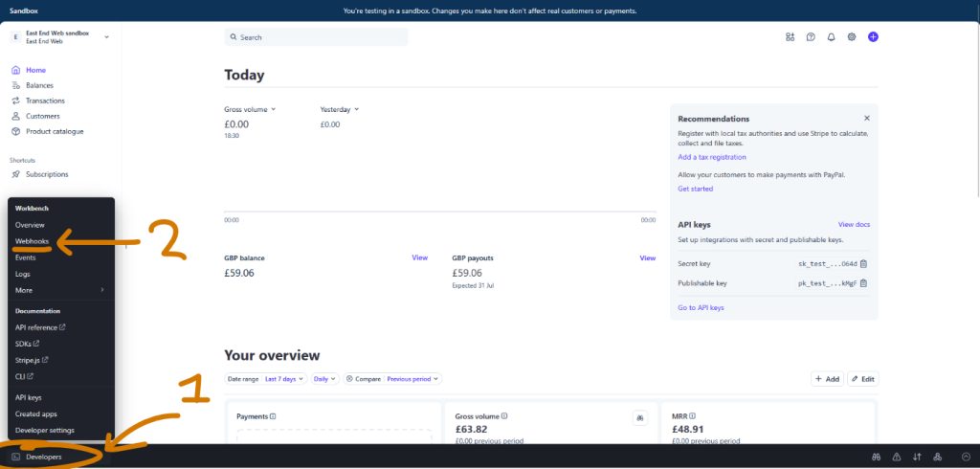Click the up-down arrows icon in bottom bar

coord(917,458)
